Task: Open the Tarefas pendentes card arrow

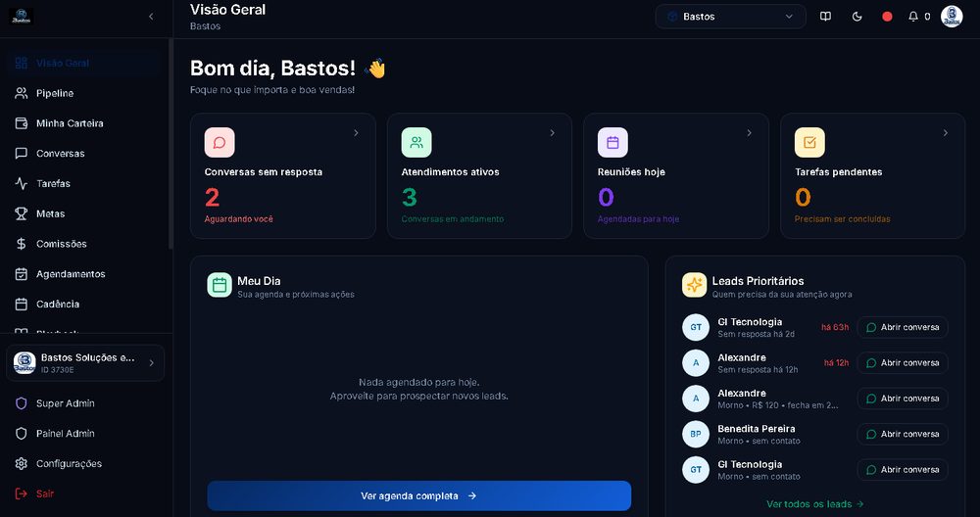Action: (946, 133)
